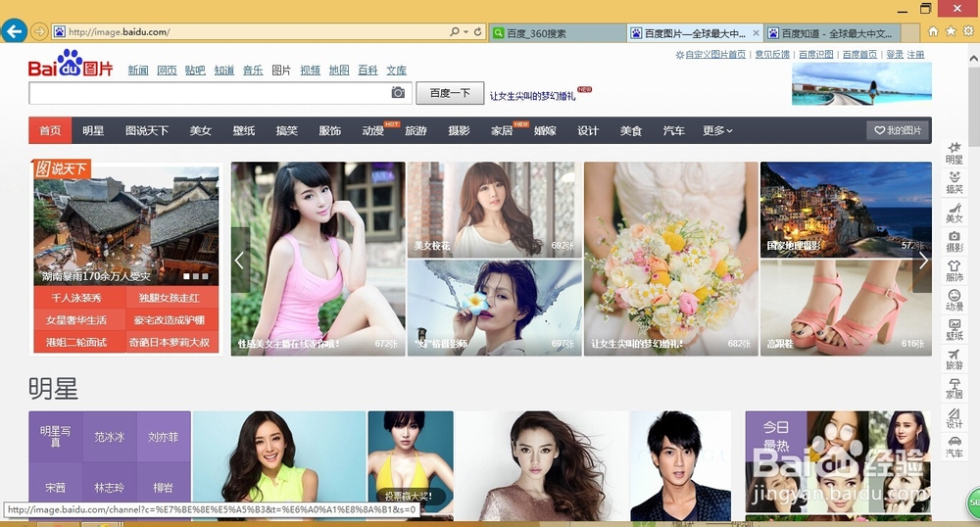Go back with the browser back arrow
The width and height of the screenshot is (980, 527).
point(14,30)
